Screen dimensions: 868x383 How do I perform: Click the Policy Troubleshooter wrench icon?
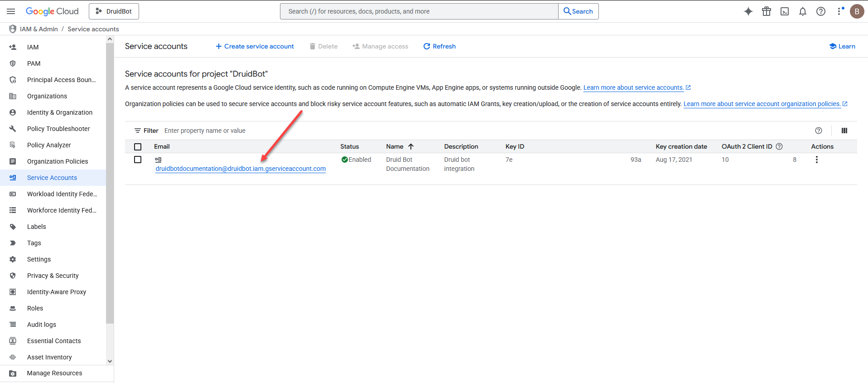13,129
